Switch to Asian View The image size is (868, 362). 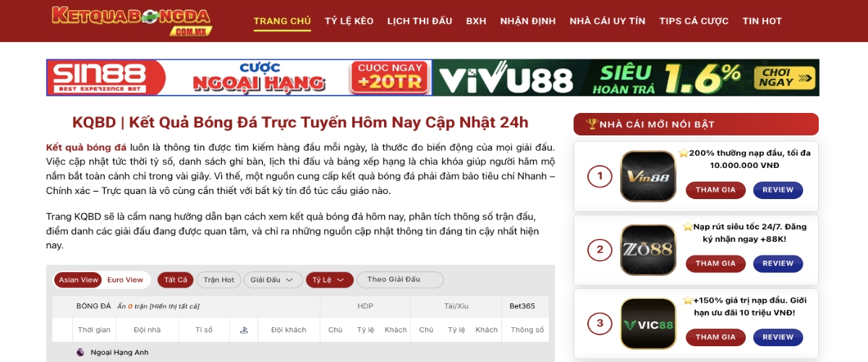pyautogui.click(x=79, y=280)
